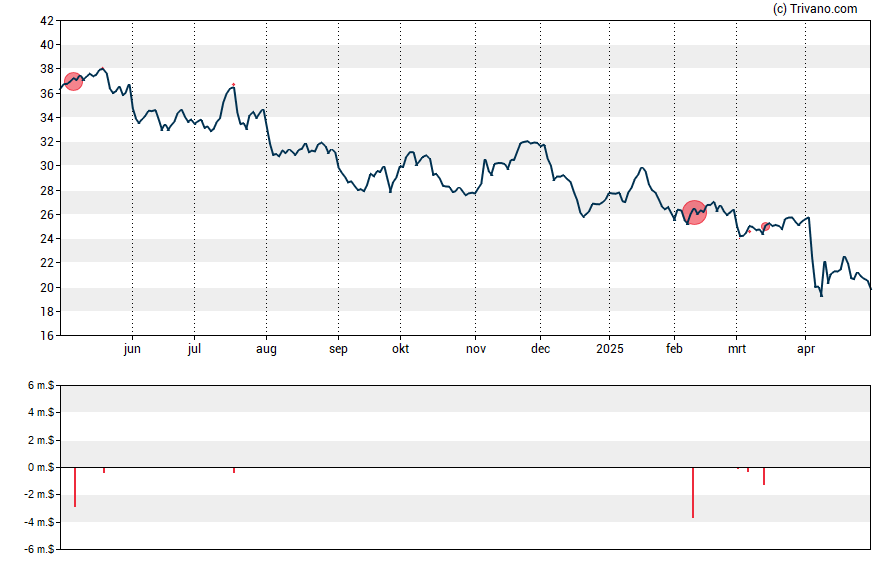888x565 pixels.
Task: Click the 'okt' month label
Action: point(400,349)
